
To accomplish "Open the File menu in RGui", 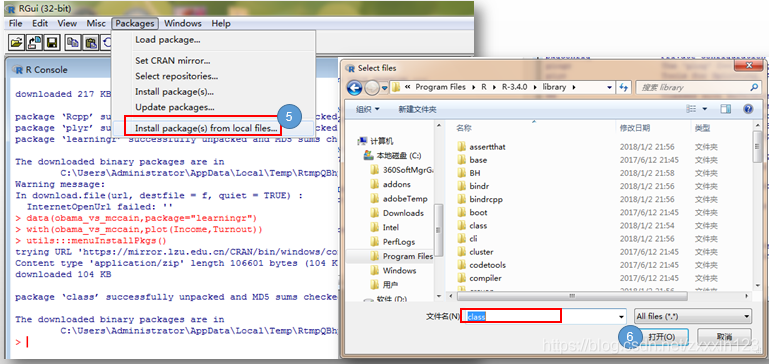I will (x=16, y=23).
